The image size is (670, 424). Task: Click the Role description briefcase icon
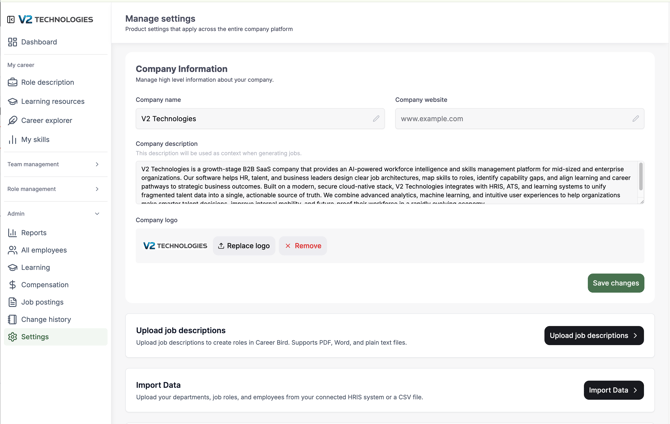click(12, 82)
